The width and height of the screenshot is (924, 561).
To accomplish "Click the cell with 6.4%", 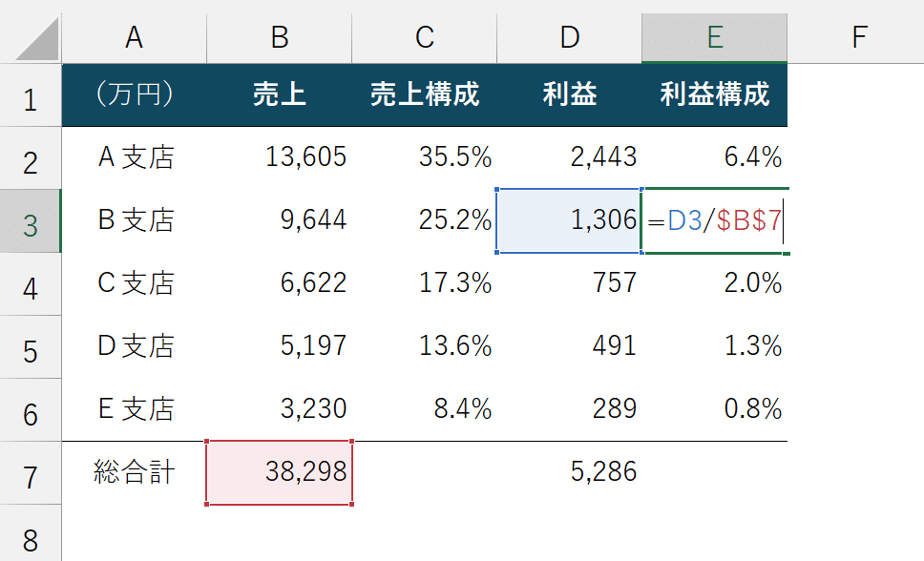I will coord(715,158).
